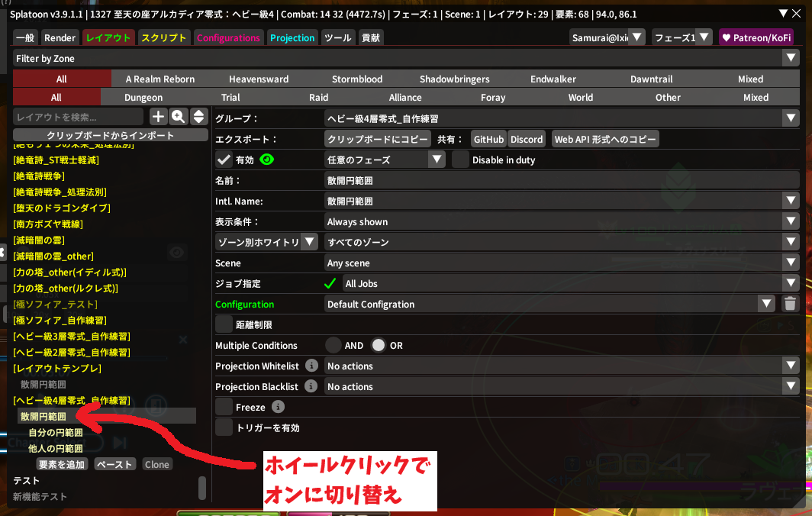Click the up-down arrows icon near layout search
812x516 pixels.
click(198, 117)
